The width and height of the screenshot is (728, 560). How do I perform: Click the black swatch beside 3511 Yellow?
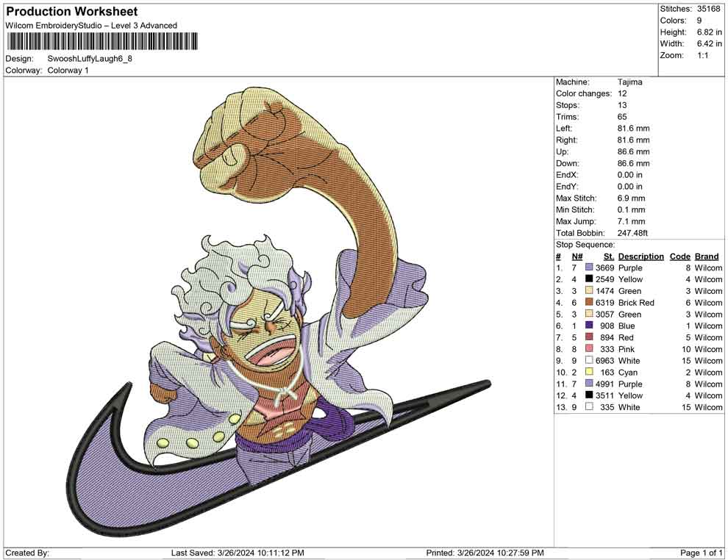click(x=589, y=395)
